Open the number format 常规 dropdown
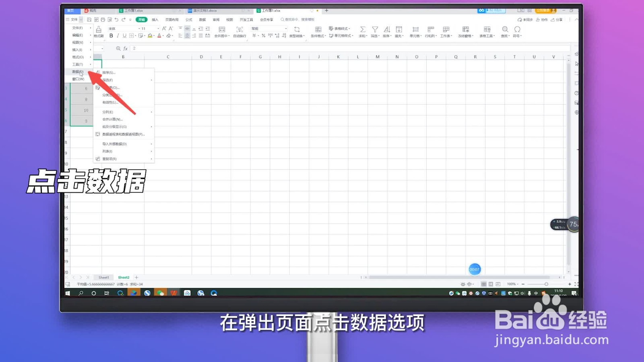Viewport: 644px width, 362px height. tap(286, 29)
